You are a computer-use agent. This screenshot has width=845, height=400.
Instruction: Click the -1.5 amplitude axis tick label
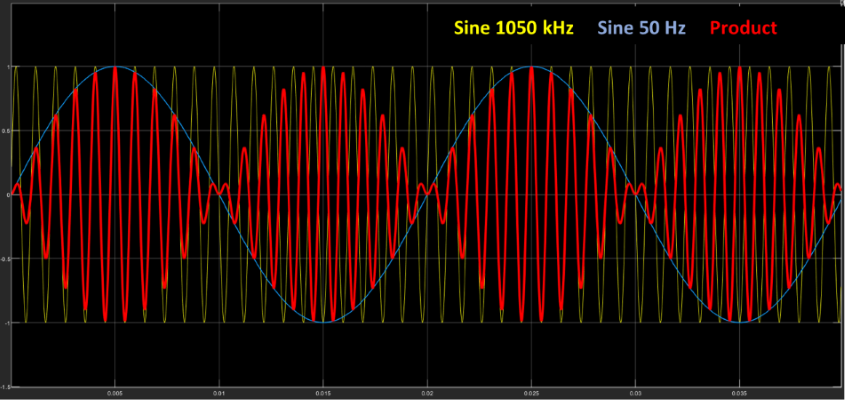pos(7,387)
